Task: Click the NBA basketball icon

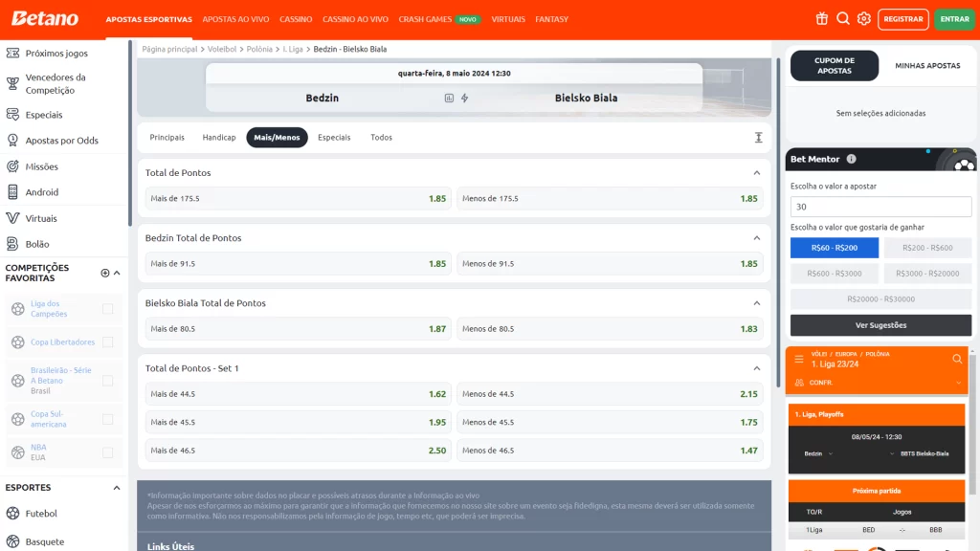Action: point(17,452)
